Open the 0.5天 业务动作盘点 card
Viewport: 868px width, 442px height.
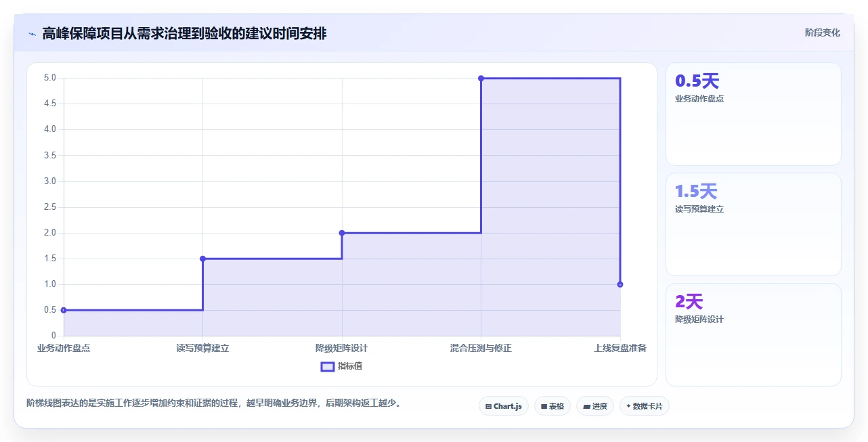coord(754,114)
